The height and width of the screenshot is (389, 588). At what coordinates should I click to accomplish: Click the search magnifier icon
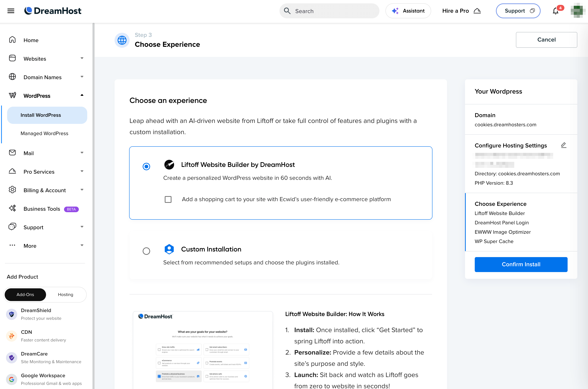pyautogui.click(x=287, y=11)
